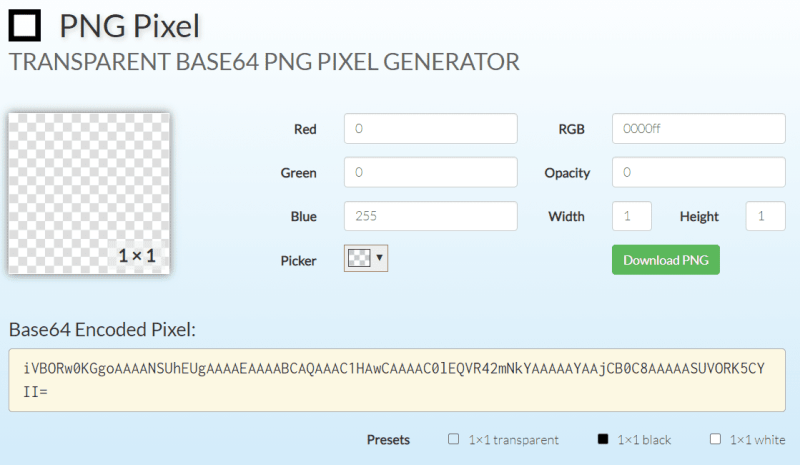Choose the 1×1 white preset swatch
The width and height of the screenshot is (800, 465).
715,439
